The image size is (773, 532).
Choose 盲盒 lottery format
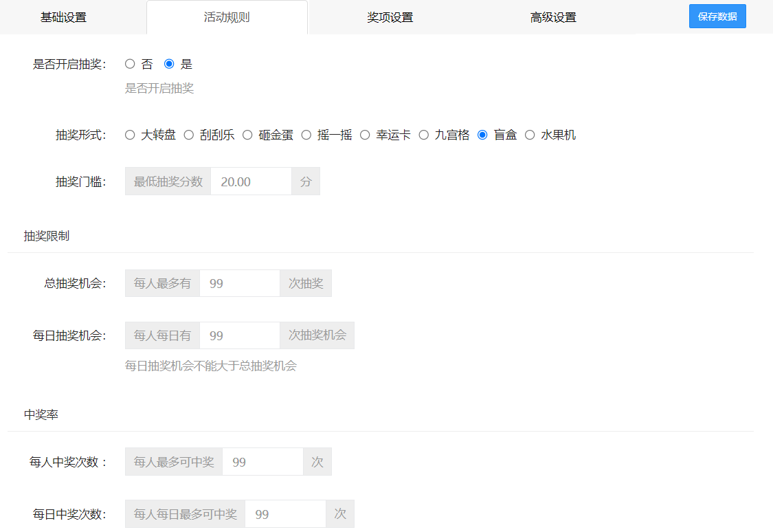[x=482, y=135]
